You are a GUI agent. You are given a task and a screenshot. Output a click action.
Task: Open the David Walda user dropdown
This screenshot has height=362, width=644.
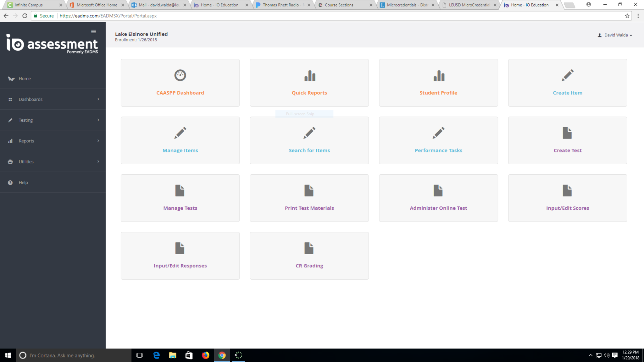[615, 35]
